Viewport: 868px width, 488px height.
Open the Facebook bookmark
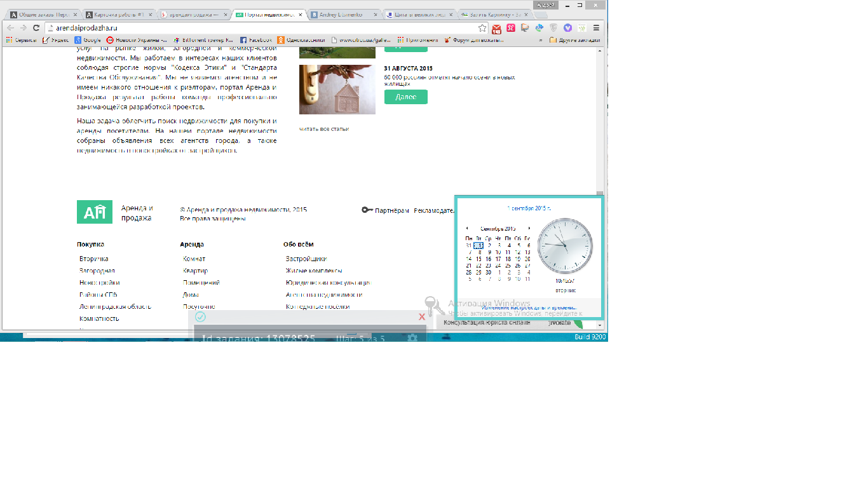[255, 40]
